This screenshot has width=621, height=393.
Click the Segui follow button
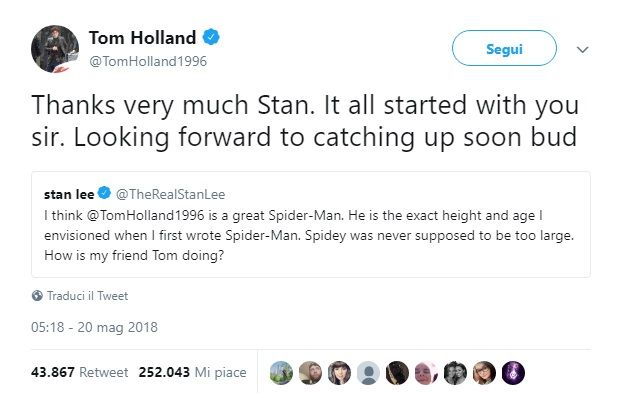tap(504, 48)
